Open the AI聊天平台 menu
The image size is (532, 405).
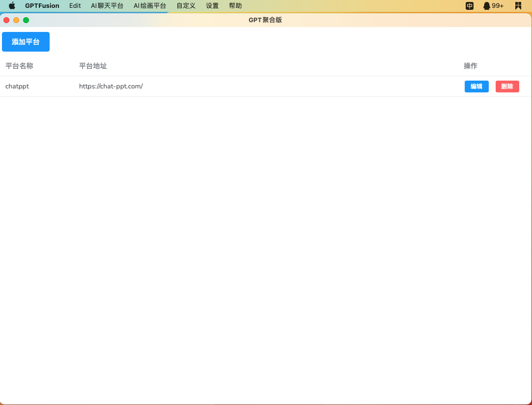107,6
